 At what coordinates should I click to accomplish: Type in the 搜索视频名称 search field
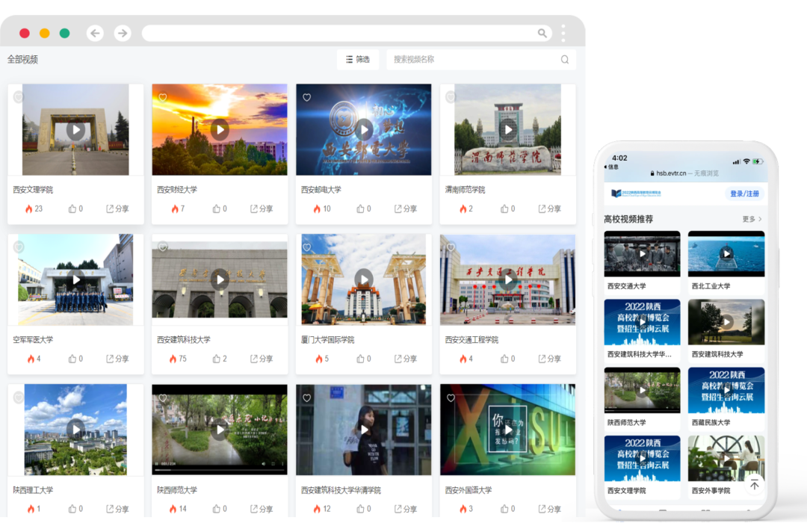point(474,60)
